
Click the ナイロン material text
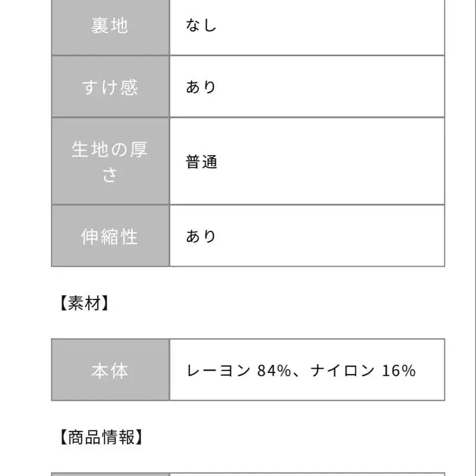(x=342, y=370)
